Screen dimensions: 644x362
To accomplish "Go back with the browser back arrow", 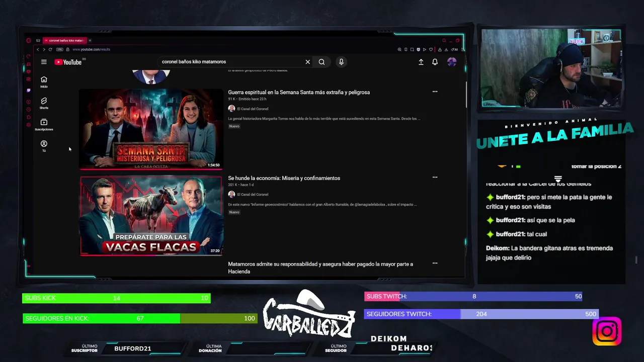I will [x=38, y=49].
